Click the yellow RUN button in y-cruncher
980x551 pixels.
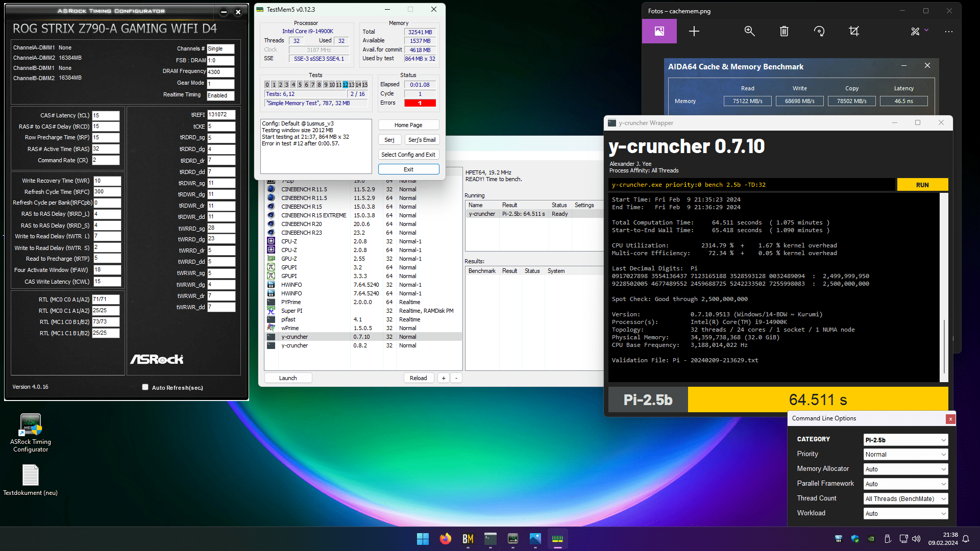(922, 185)
